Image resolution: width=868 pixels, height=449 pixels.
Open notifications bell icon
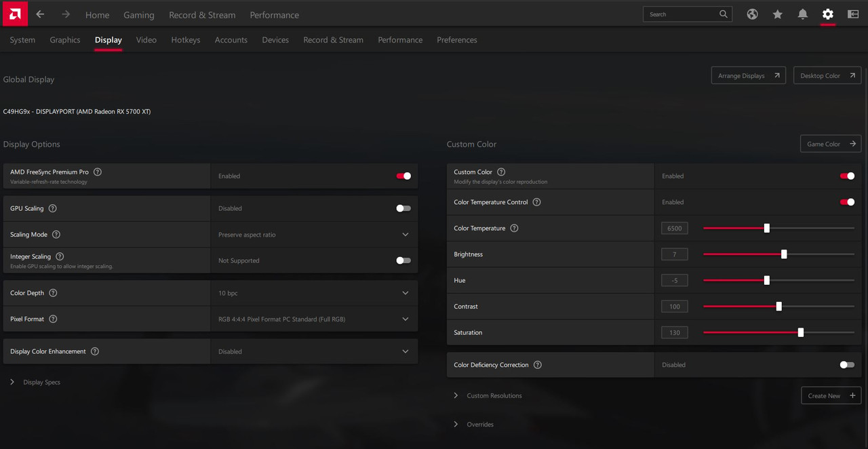[802, 14]
